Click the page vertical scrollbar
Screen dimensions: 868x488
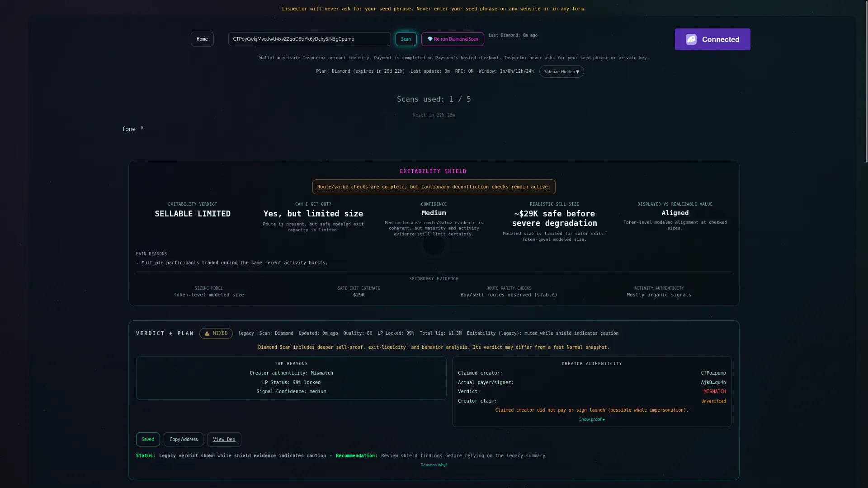pyautogui.click(x=866, y=81)
